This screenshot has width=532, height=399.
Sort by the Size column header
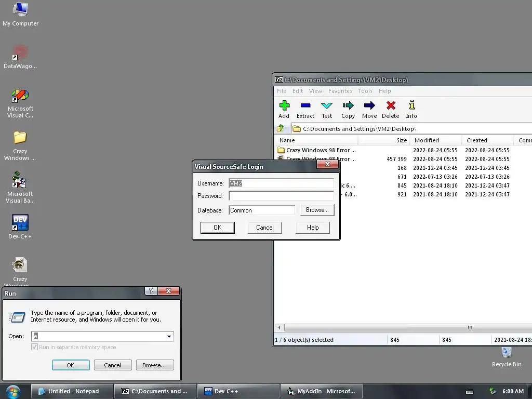(x=384, y=140)
